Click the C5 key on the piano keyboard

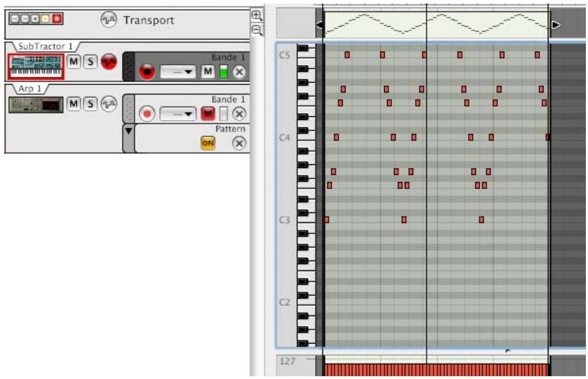(307, 56)
